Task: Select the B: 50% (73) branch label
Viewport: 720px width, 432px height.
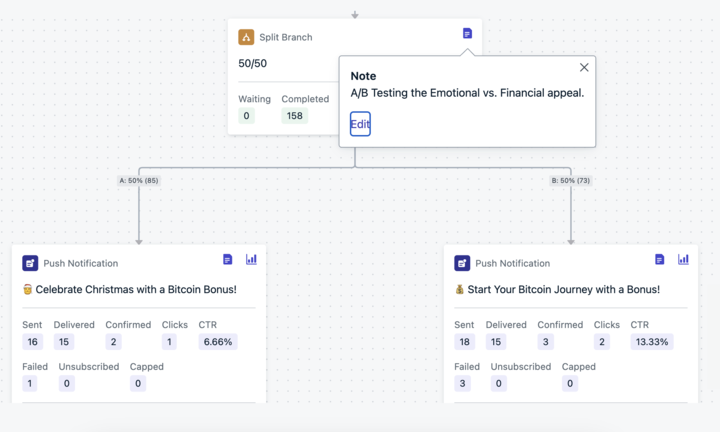Action: [x=571, y=180]
